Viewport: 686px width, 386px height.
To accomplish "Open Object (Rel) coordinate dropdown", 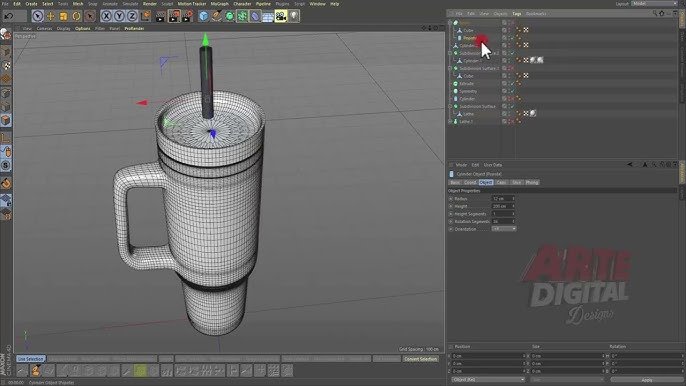I will click(488, 379).
